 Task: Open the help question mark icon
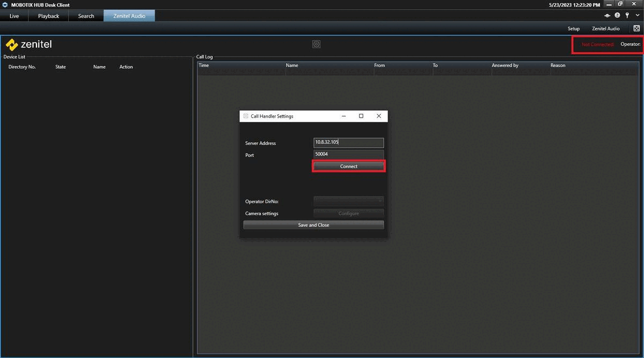617,16
